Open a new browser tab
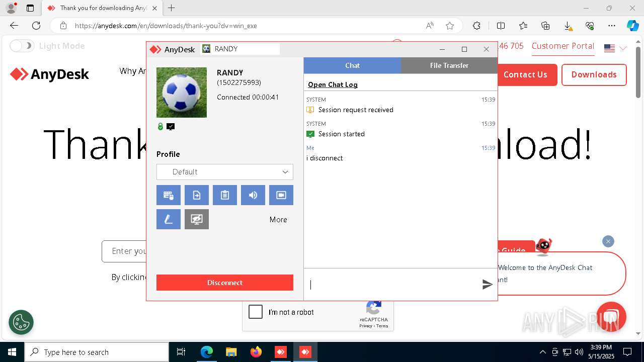 point(172,8)
